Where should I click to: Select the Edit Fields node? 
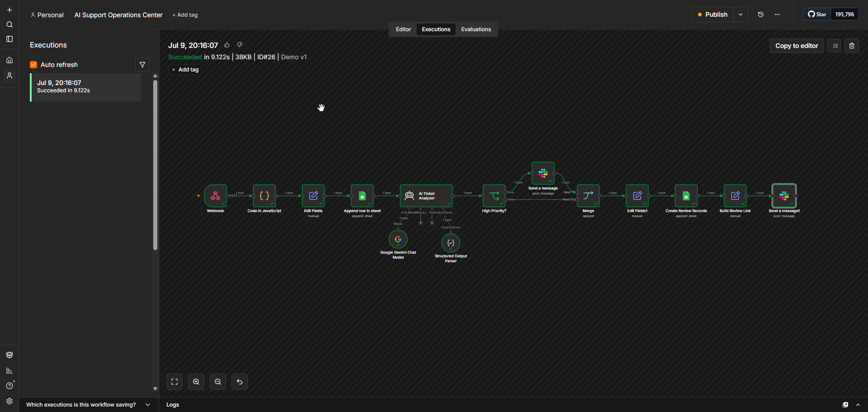pyautogui.click(x=313, y=196)
